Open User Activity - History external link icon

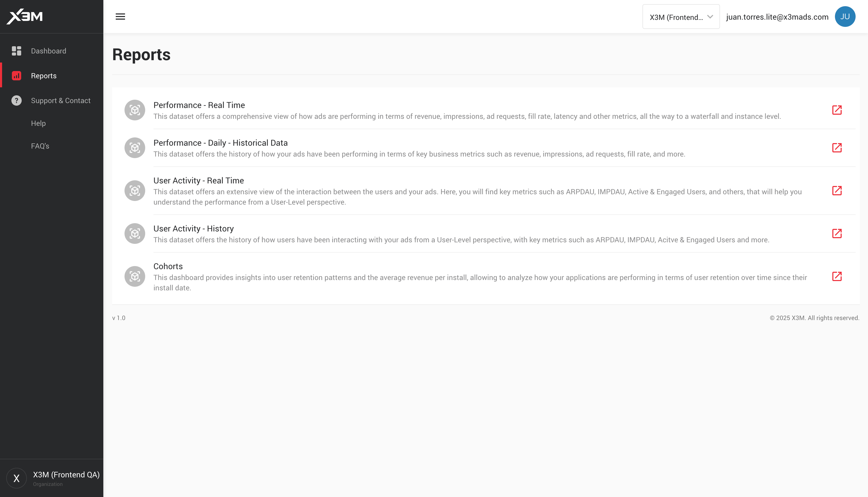[836, 234]
